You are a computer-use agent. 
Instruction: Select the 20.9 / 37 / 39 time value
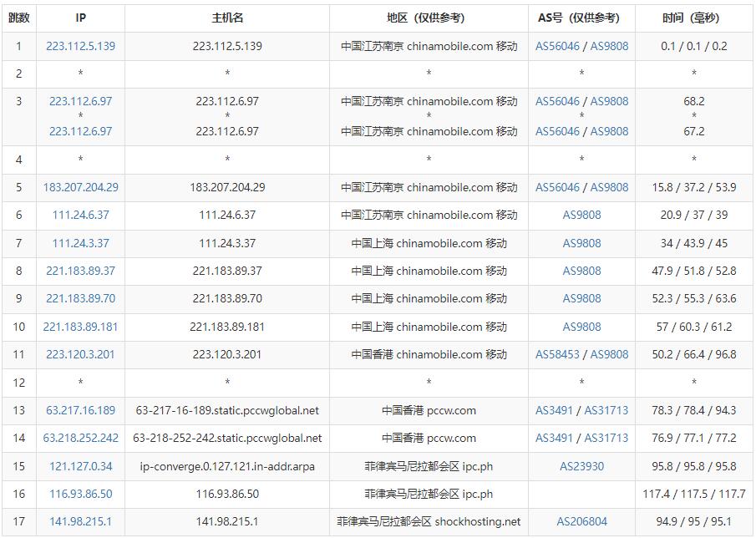[694, 215]
